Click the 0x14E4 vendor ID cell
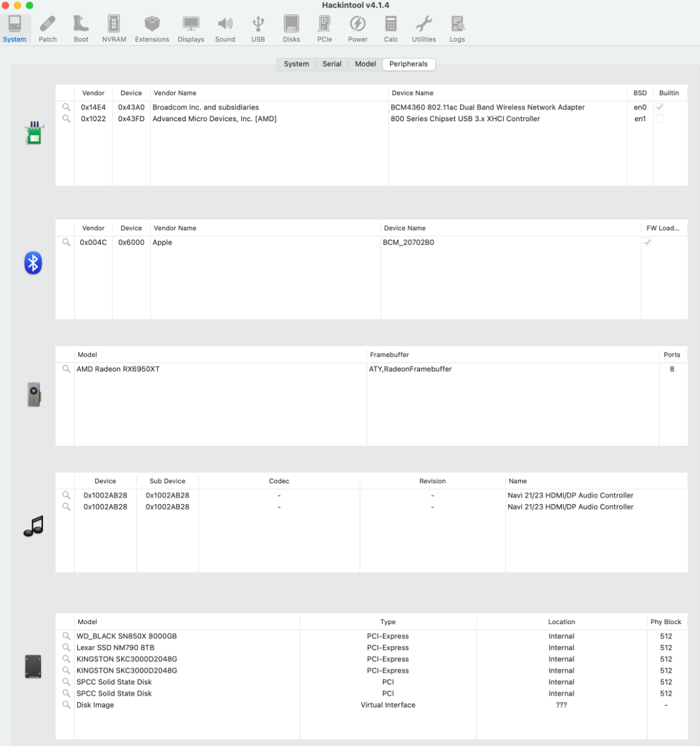The image size is (700, 746). 93,107
